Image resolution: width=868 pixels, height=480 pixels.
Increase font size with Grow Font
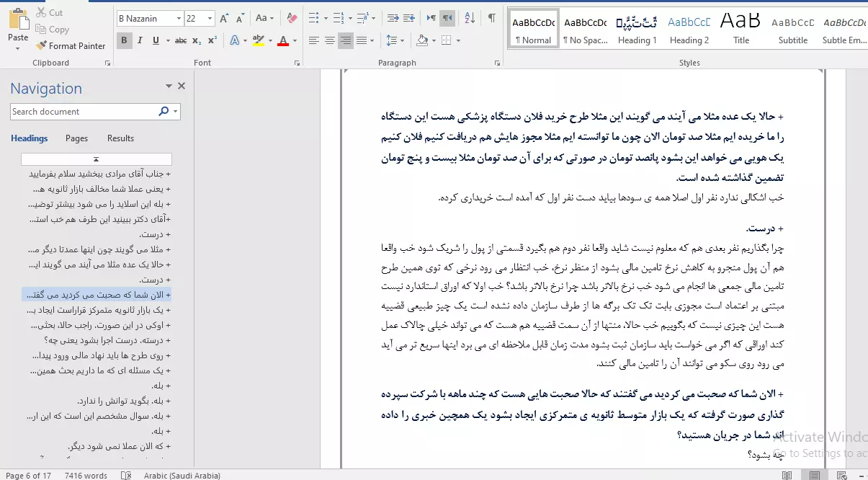point(224,18)
